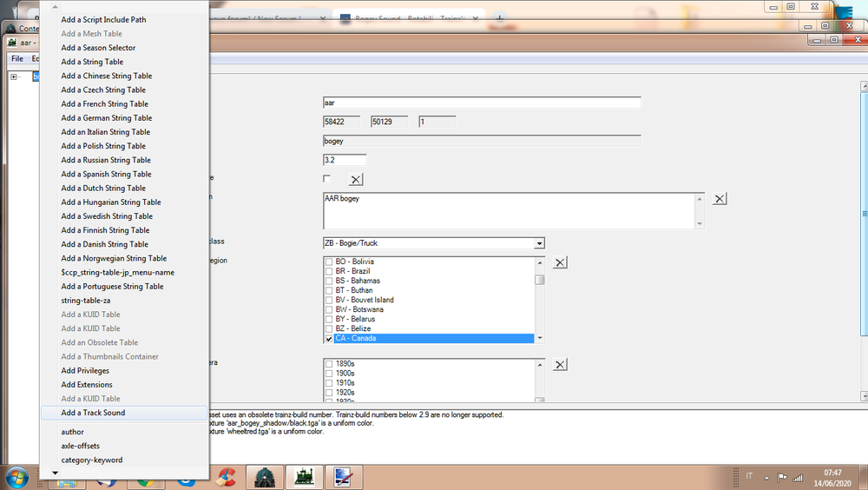Check the BO - Bolivia region
The width and height of the screenshot is (868, 490).
coord(329,262)
